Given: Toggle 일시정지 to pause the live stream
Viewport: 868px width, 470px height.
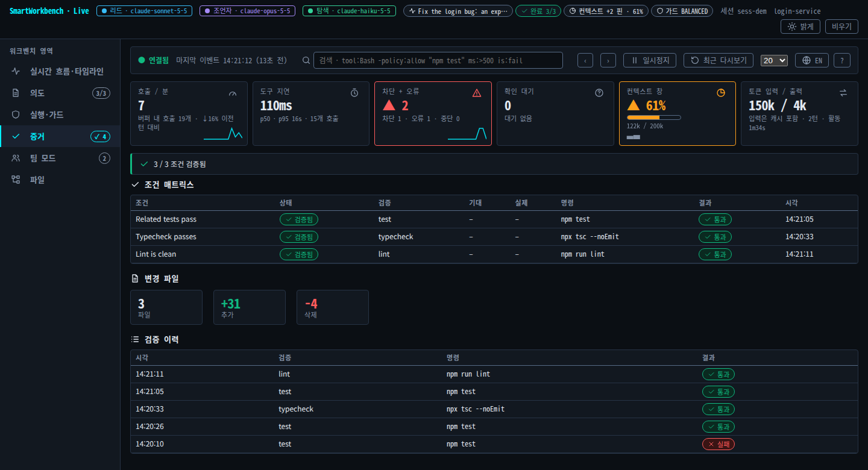Looking at the screenshot, I should click(650, 60).
